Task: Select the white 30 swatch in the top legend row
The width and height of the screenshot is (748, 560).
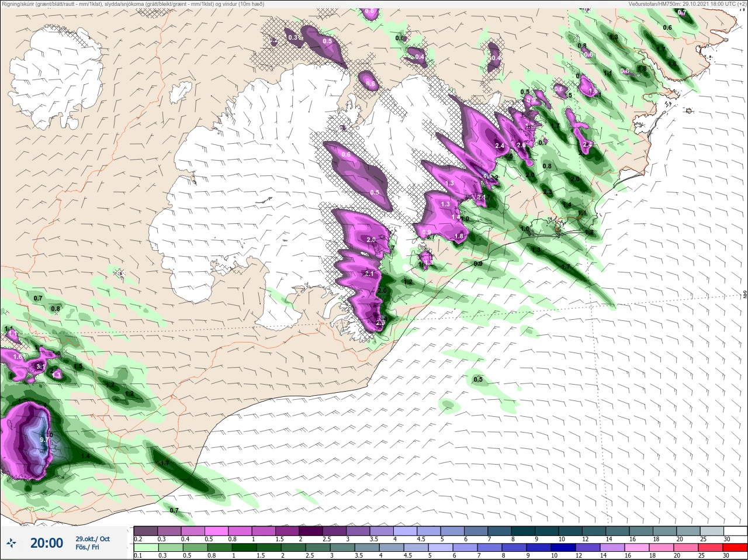Action: [735, 531]
